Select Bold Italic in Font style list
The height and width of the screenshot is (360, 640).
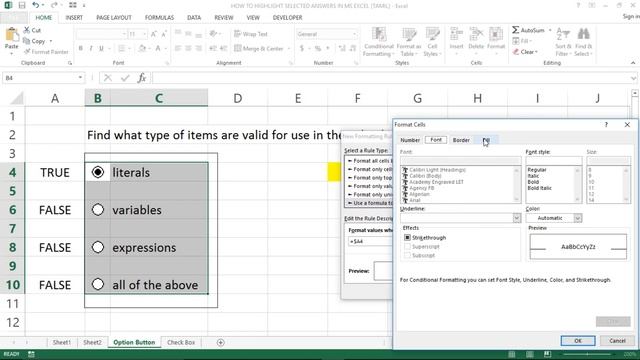click(540, 188)
